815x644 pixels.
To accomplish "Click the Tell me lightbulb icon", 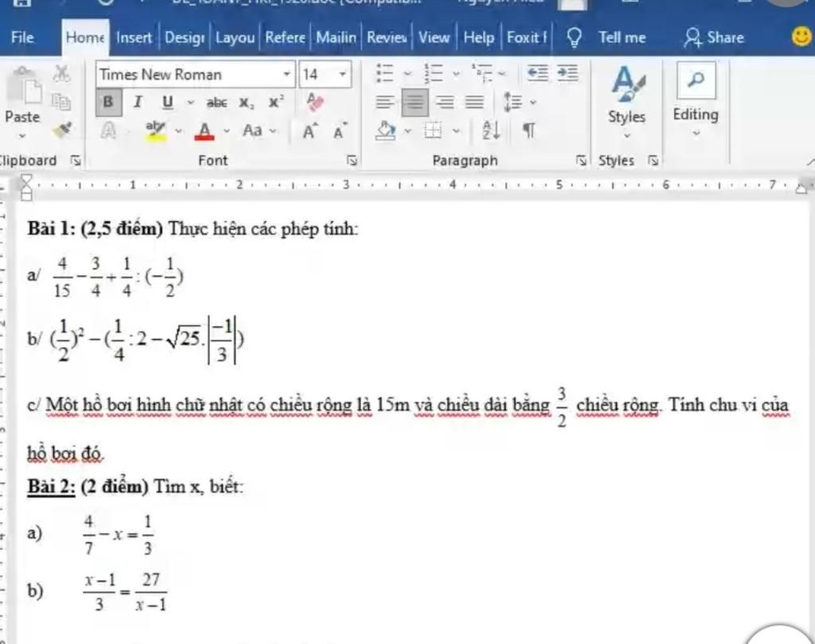I will (574, 37).
